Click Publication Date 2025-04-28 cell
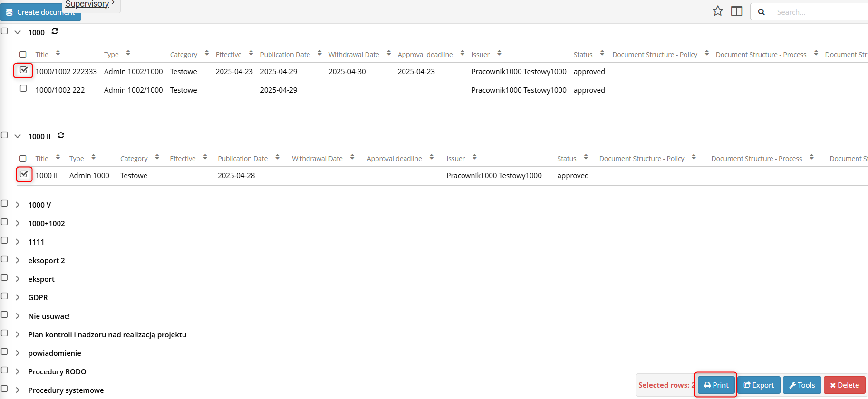 pos(236,175)
